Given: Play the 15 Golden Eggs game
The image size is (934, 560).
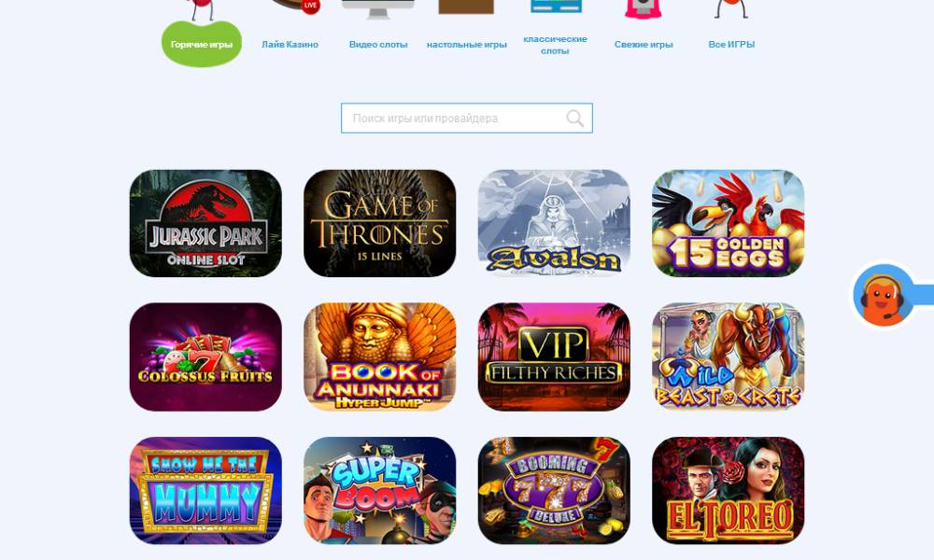Looking at the screenshot, I should [x=728, y=223].
